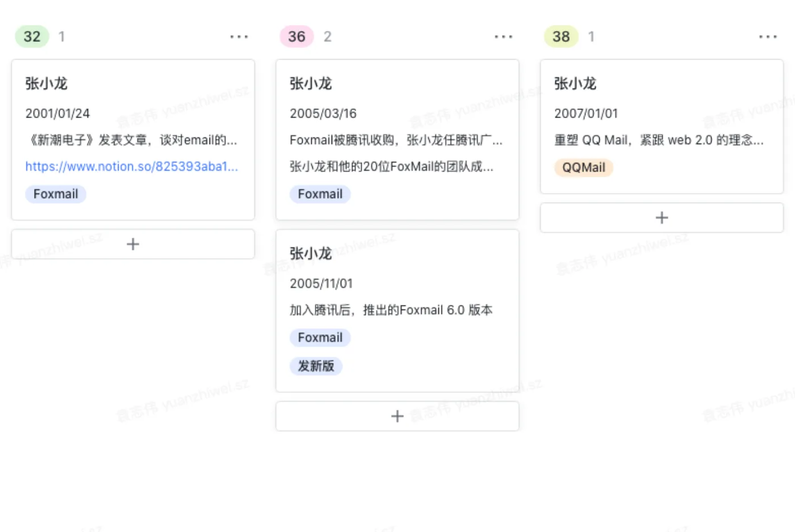This screenshot has width=795, height=532.
Task: Click the card count beside group 36
Action: point(328,37)
